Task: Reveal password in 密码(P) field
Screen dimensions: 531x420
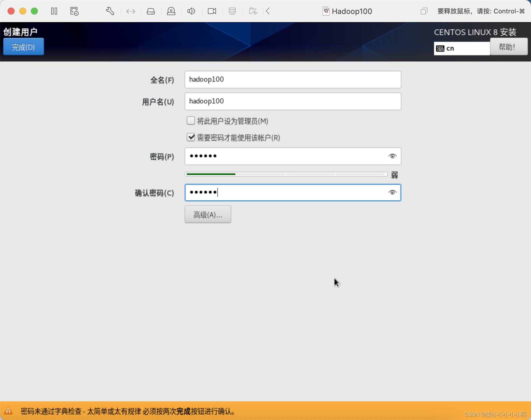Action: tap(392, 156)
